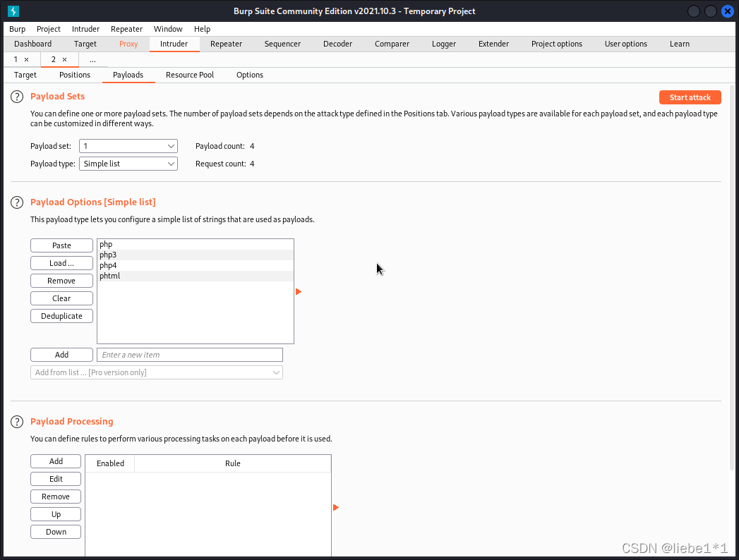739x560 pixels.
Task: Open User options tab
Action: click(x=626, y=44)
